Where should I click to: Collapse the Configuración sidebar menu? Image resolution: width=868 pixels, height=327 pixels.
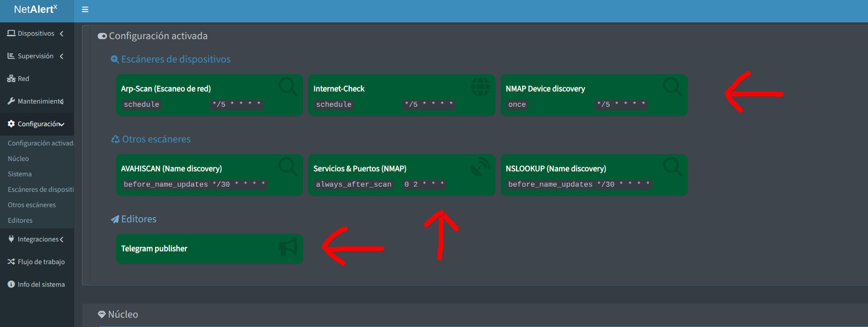click(x=35, y=124)
